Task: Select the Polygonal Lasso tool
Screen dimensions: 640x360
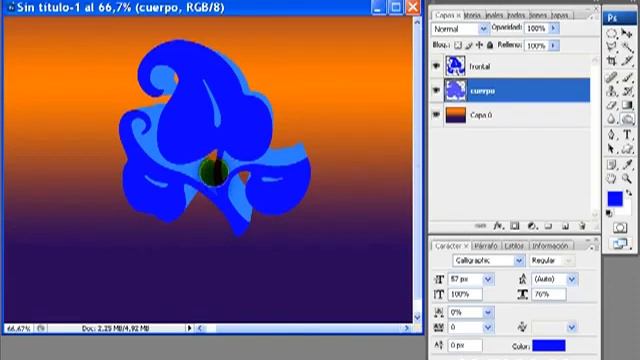Action: [x=611, y=47]
